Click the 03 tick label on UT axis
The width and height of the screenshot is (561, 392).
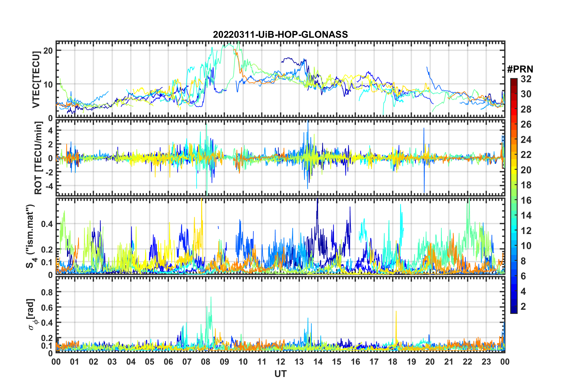pyautogui.click(x=112, y=362)
